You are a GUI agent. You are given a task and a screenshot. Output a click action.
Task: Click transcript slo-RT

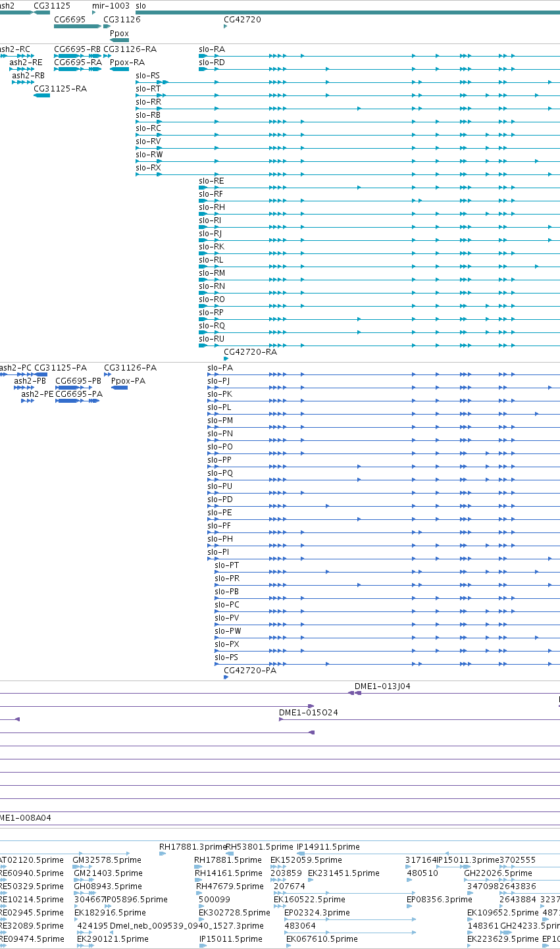coord(148,89)
